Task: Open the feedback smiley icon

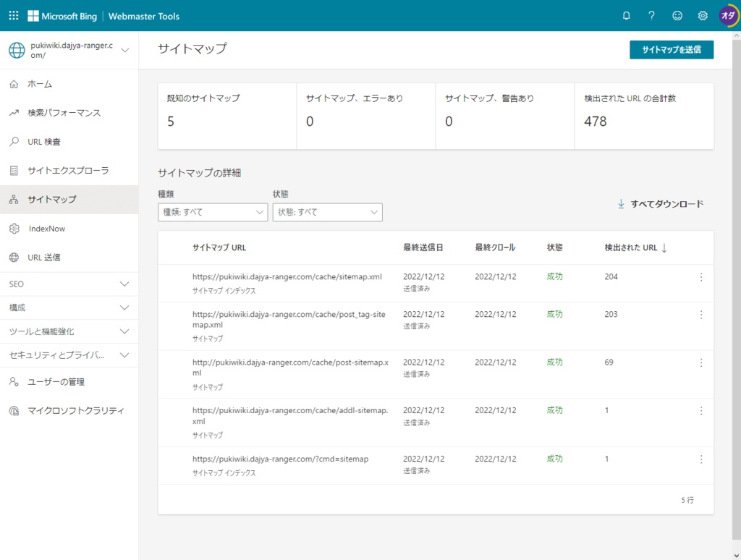Action: pyautogui.click(x=677, y=15)
